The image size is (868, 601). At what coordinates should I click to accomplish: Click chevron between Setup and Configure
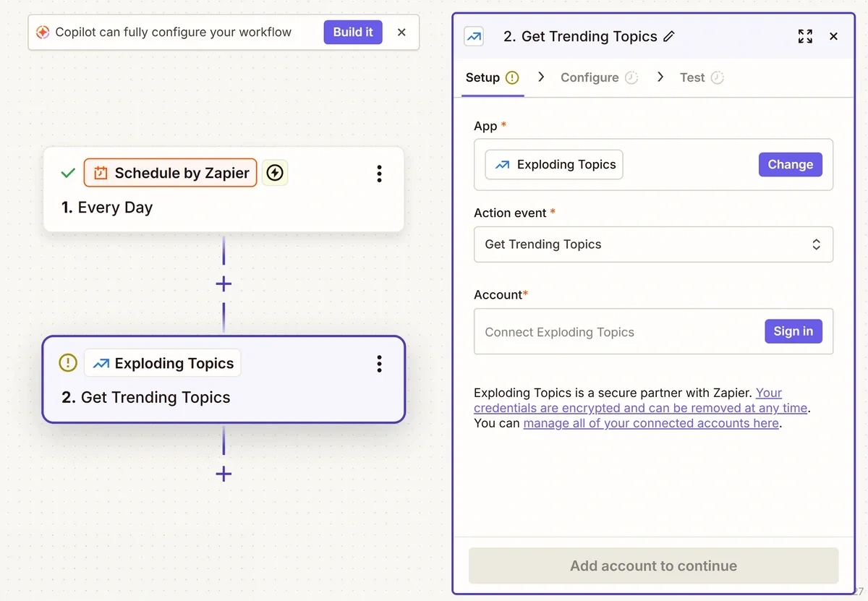(540, 77)
